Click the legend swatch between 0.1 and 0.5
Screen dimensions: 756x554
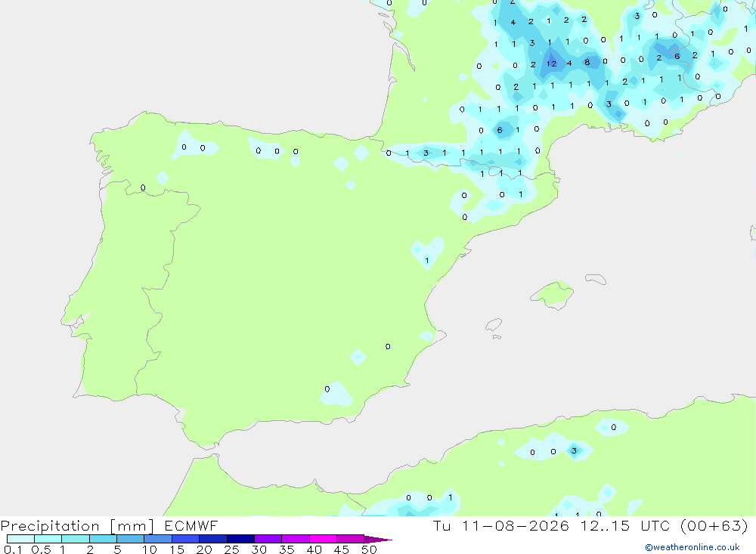pos(20,539)
